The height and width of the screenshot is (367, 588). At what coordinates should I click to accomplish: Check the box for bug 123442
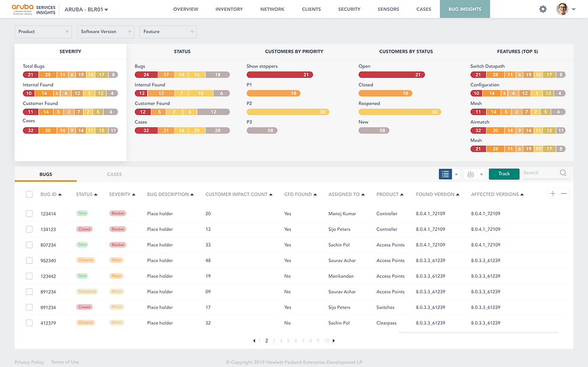coord(29,276)
